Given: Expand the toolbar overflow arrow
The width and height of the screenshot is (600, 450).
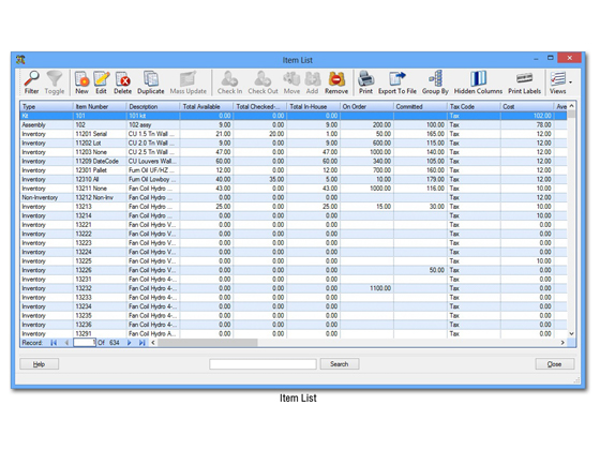Looking at the screenshot, I should click(572, 84).
